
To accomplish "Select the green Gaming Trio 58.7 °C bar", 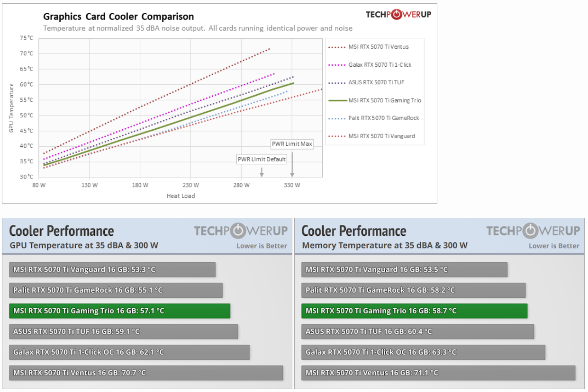I will pyautogui.click(x=415, y=311).
